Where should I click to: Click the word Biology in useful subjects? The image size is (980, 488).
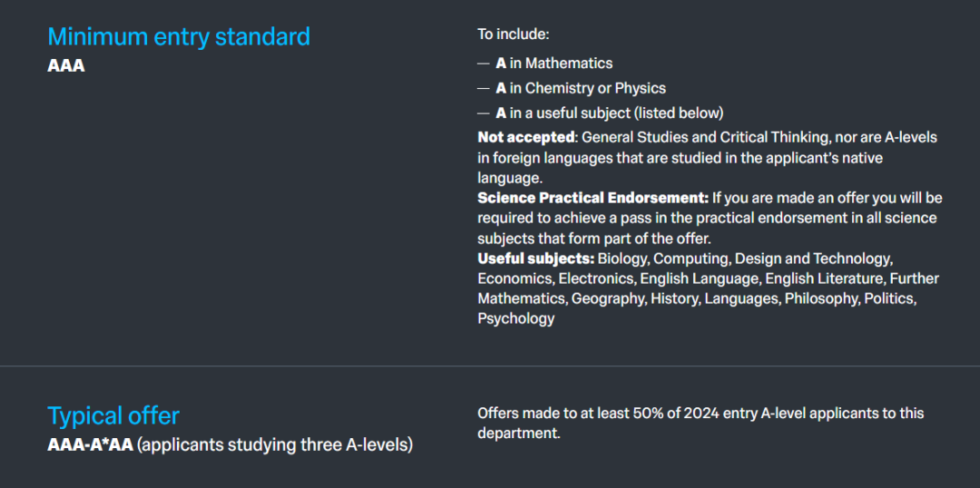(x=622, y=258)
